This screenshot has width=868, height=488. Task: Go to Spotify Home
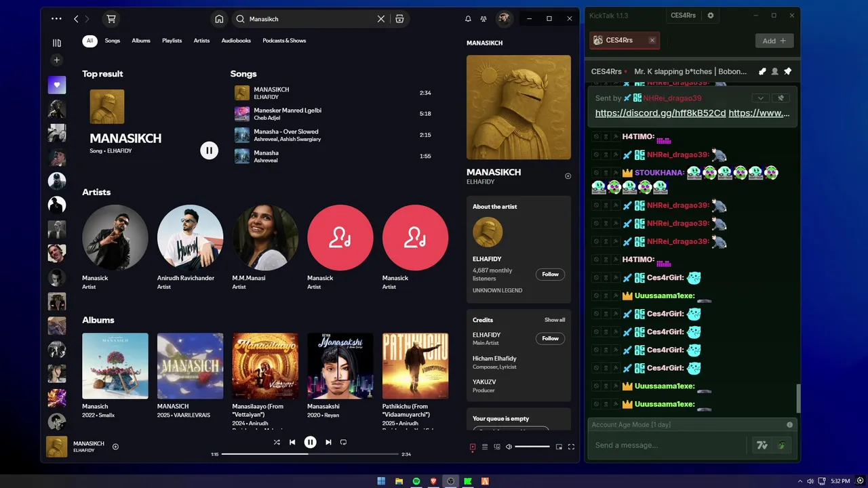[219, 19]
